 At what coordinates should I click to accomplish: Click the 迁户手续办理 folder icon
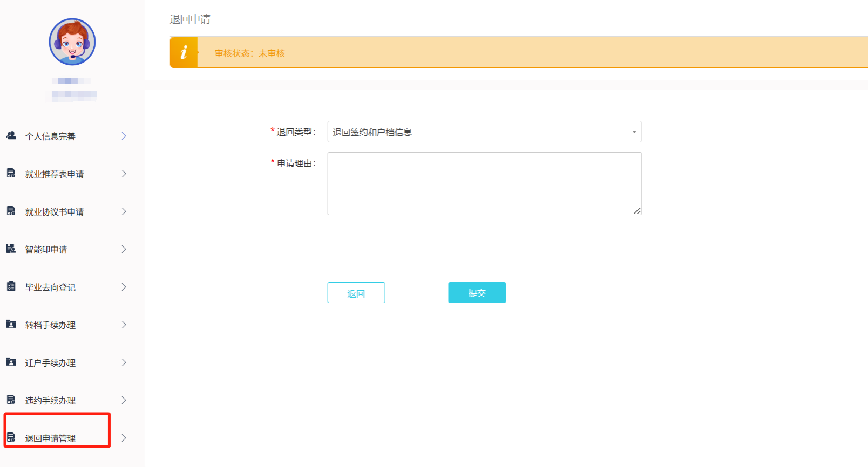coord(11,362)
